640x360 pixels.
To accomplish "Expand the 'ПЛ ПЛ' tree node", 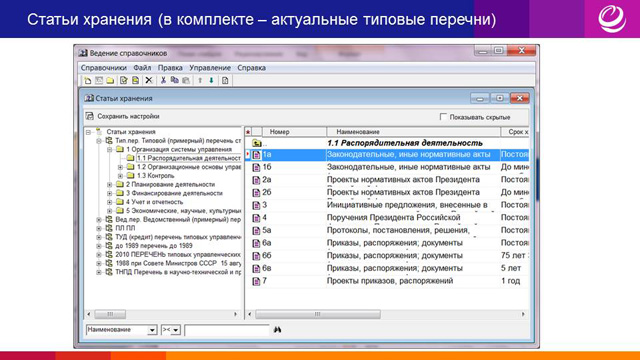I will 99,228.
